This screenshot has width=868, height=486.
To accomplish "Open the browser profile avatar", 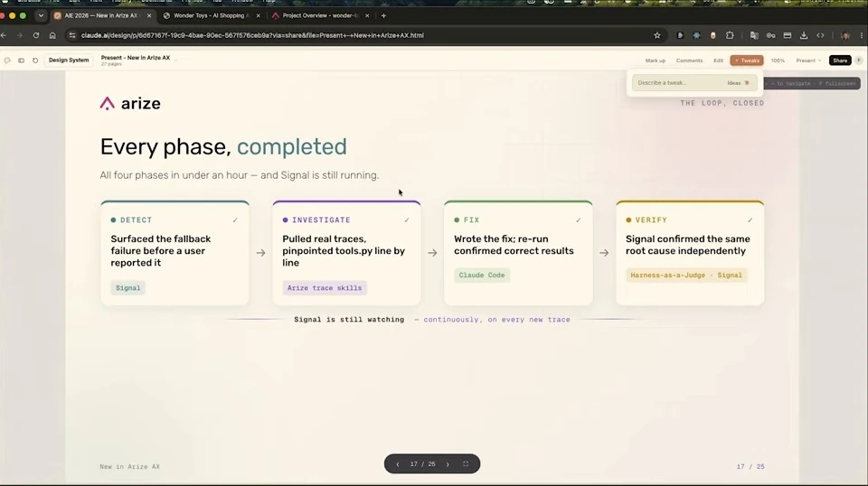I will coord(845,35).
